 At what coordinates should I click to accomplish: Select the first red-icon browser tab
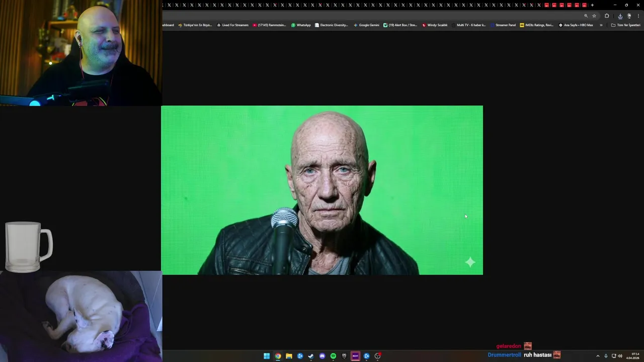(x=546, y=5)
